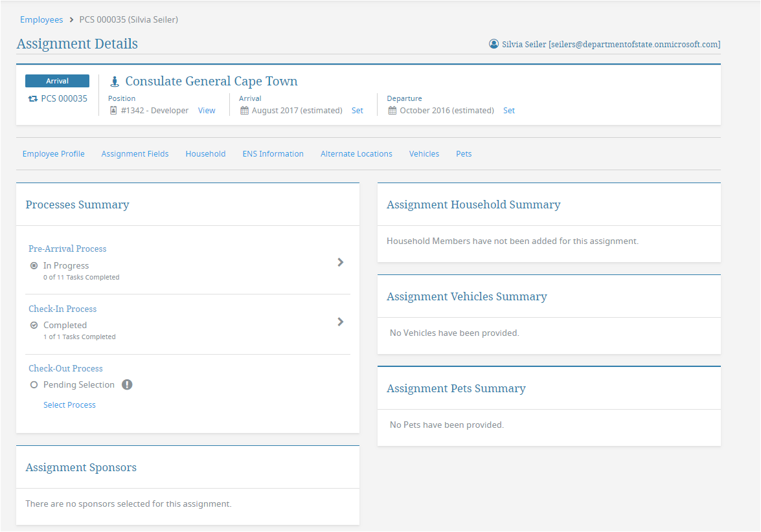Click the user profile icon beside Silvia Seiler
The image size is (761, 532).
pyautogui.click(x=494, y=44)
